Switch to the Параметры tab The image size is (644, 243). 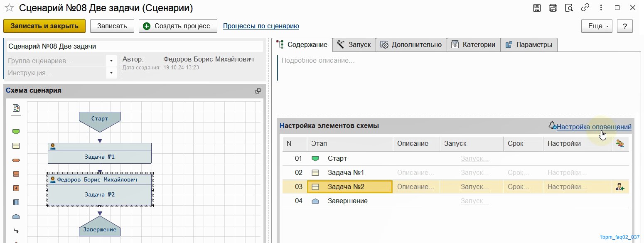pos(528,45)
